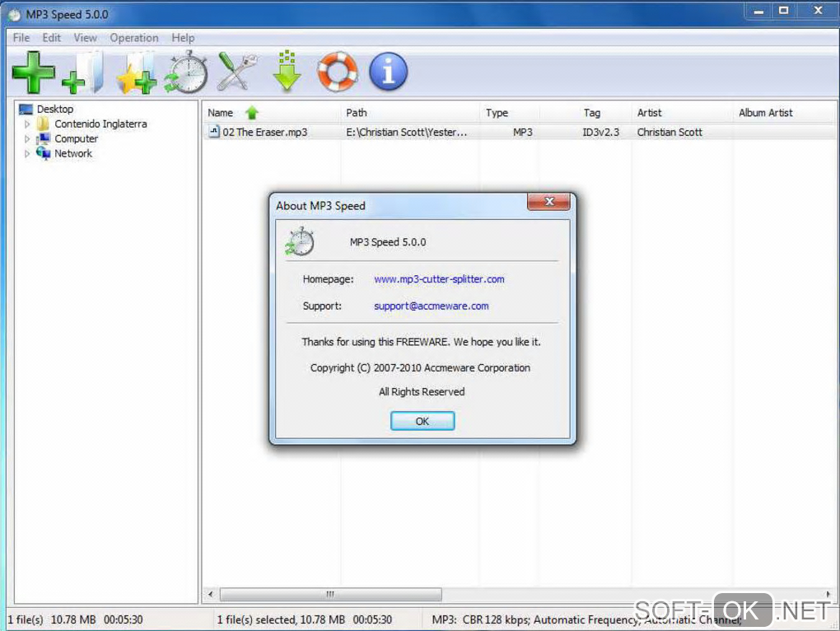
Task: Click the green sort arrow in Name column
Action: (x=252, y=113)
